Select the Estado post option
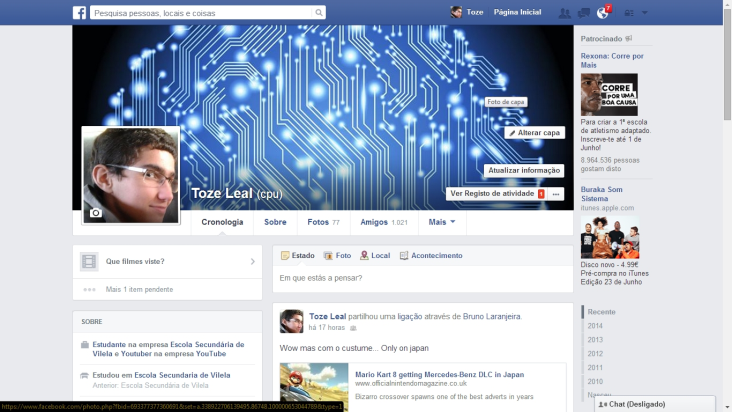Screen dimensions: 732x412 [297, 256]
